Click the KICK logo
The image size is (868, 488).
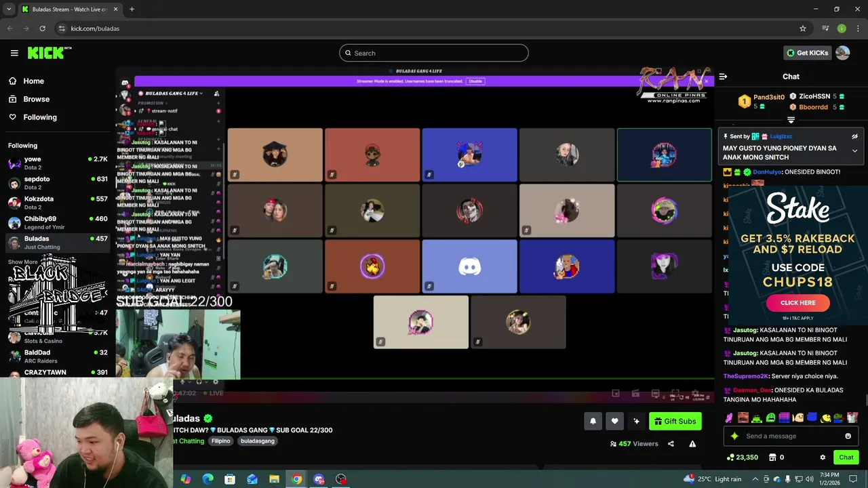pos(49,53)
